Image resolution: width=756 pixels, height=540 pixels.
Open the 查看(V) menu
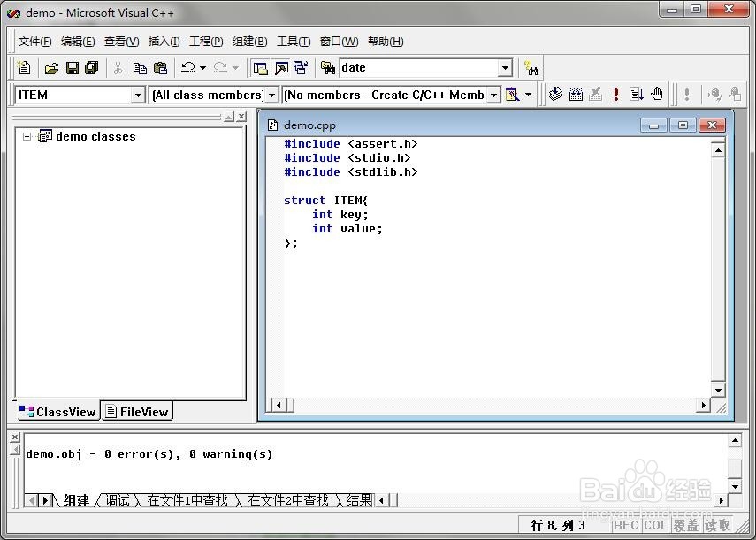(121, 42)
